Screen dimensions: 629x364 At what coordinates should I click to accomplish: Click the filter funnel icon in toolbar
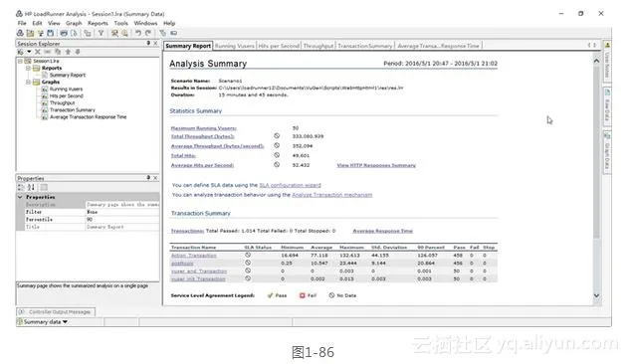point(101,33)
